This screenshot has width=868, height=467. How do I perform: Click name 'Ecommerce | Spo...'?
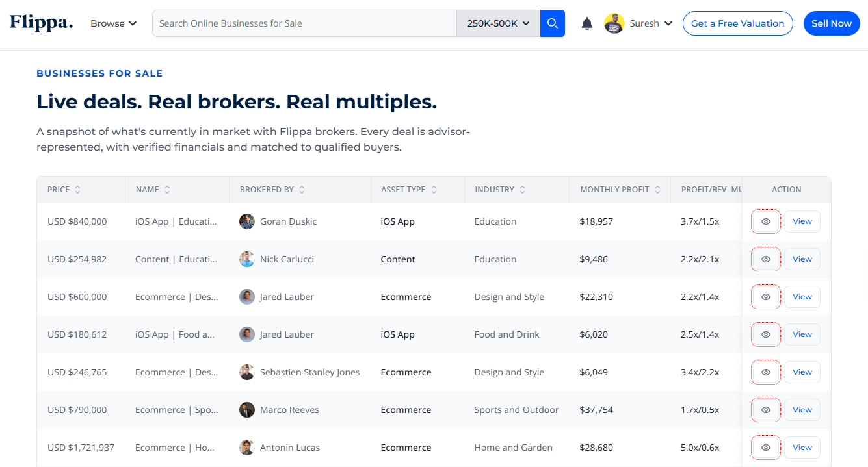[177, 410]
